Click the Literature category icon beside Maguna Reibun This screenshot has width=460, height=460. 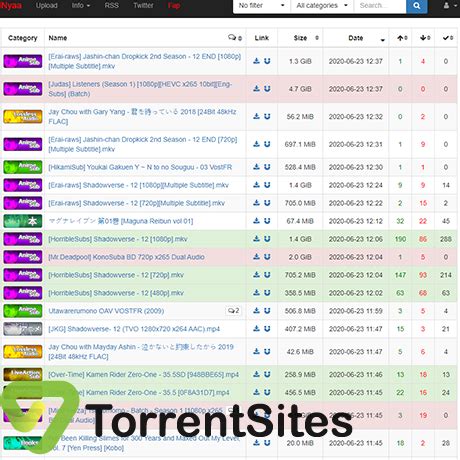[23, 221]
